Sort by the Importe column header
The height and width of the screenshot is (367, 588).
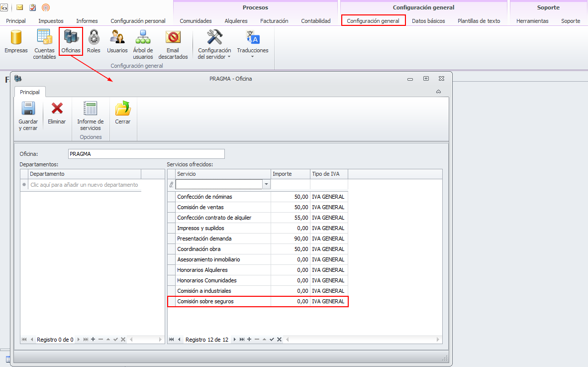click(291, 174)
